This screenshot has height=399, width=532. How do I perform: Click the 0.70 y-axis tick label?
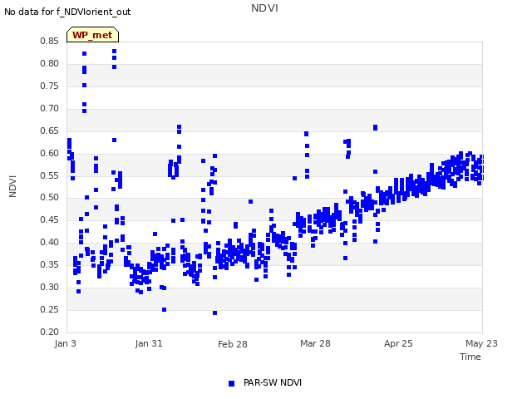[x=50, y=108]
